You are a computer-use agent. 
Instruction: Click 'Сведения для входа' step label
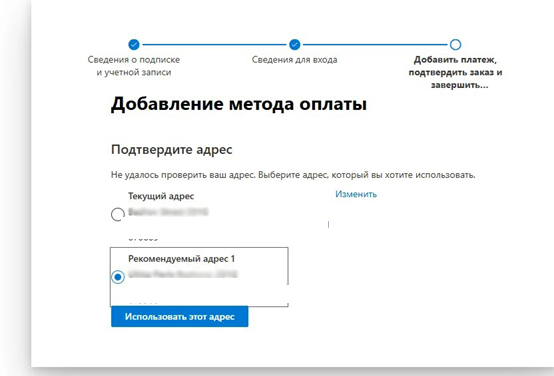pyautogui.click(x=294, y=60)
